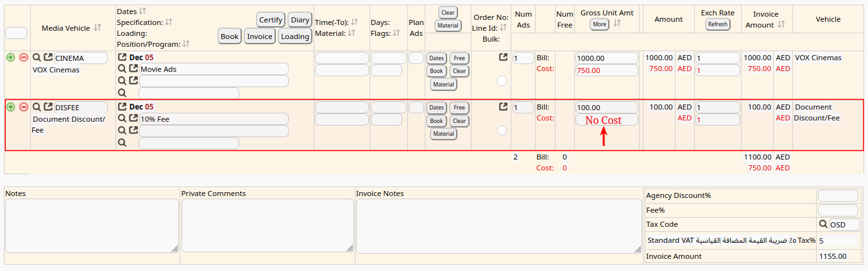This screenshot has height=271, width=868.
Task: Click the Certify button
Action: click(271, 20)
